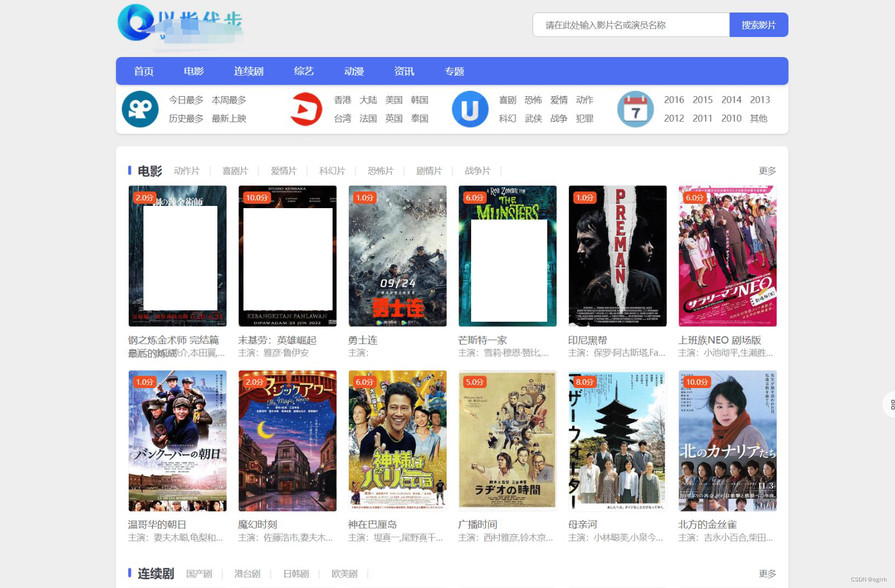Click the movie search input field
Image resolution: width=895 pixels, height=588 pixels.
click(631, 25)
